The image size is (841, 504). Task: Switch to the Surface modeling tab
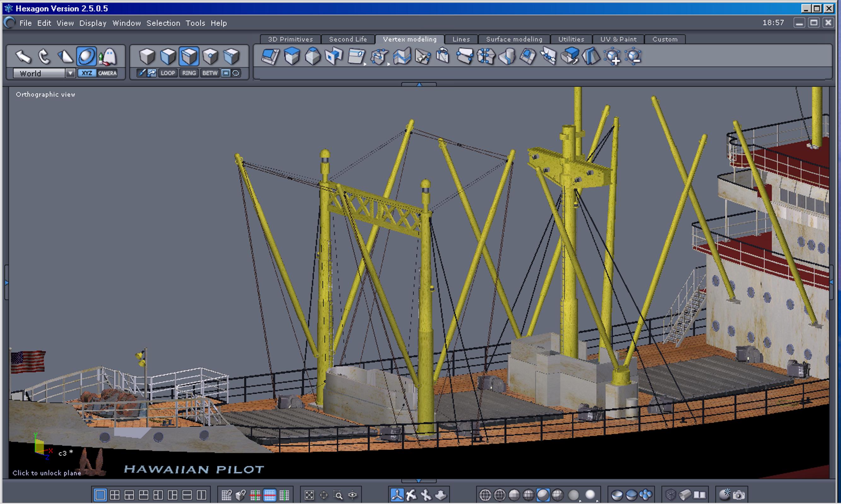point(514,39)
